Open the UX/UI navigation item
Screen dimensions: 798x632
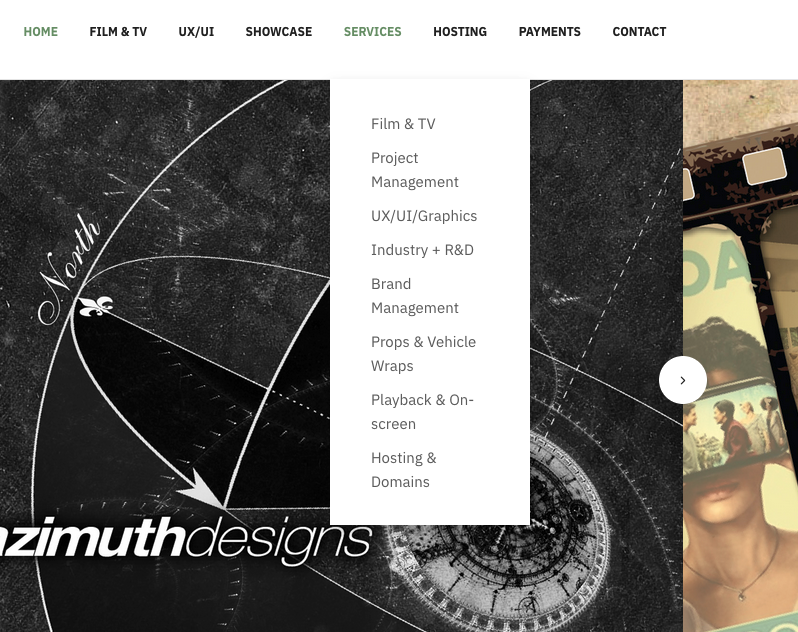(x=196, y=32)
